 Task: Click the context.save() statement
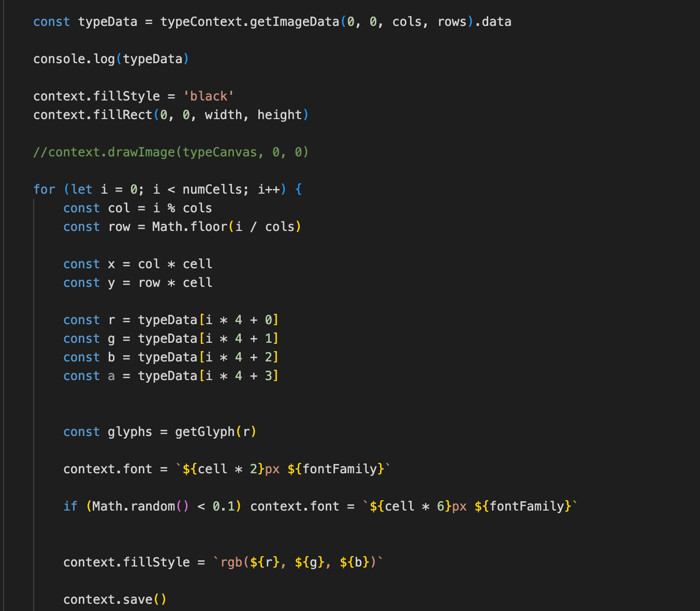tap(115, 600)
